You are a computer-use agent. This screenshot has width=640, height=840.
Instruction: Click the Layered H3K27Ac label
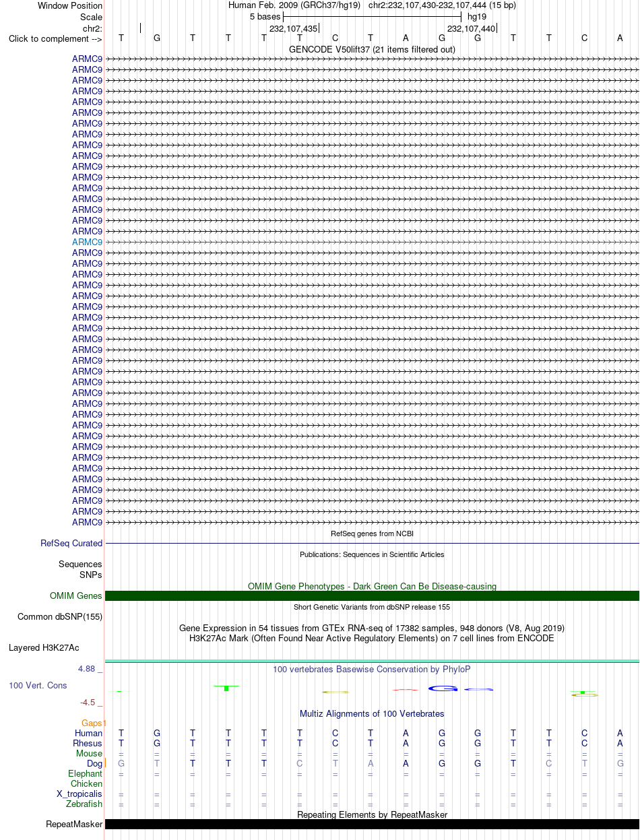pyautogui.click(x=44, y=648)
